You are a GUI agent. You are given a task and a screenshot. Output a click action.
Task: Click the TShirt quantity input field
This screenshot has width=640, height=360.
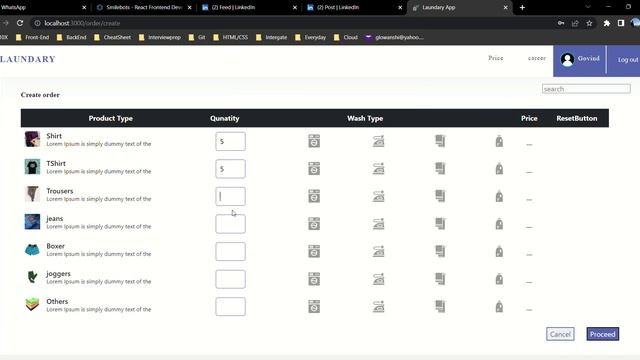pos(230,169)
